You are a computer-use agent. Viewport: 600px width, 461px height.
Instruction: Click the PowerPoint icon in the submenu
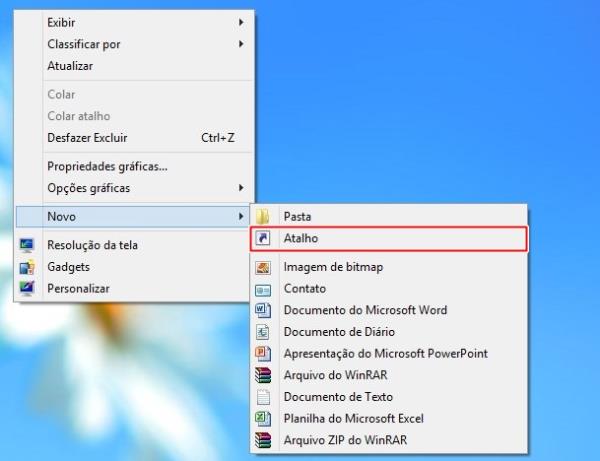(x=263, y=353)
